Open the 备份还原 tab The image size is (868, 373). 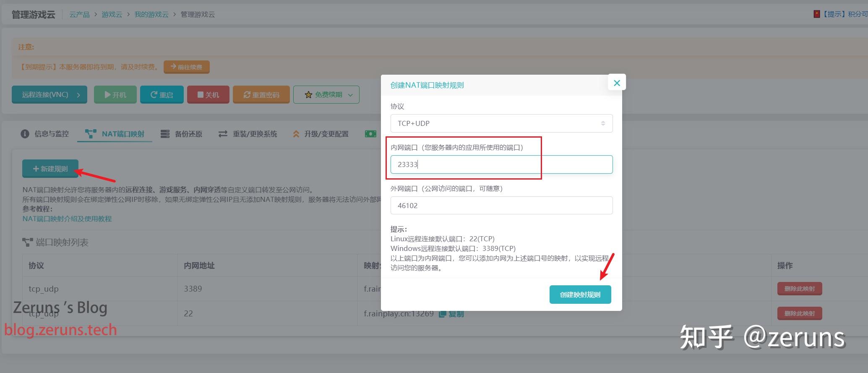[181, 134]
